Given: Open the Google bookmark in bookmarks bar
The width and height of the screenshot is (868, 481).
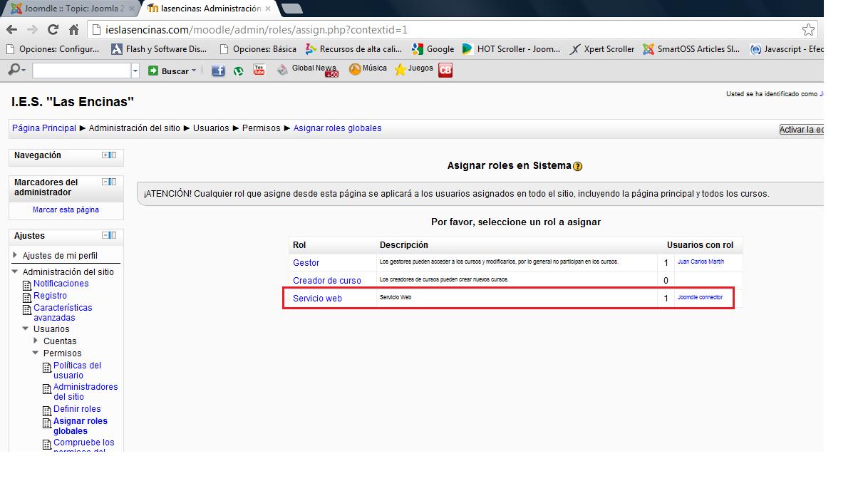Looking at the screenshot, I should 433,49.
